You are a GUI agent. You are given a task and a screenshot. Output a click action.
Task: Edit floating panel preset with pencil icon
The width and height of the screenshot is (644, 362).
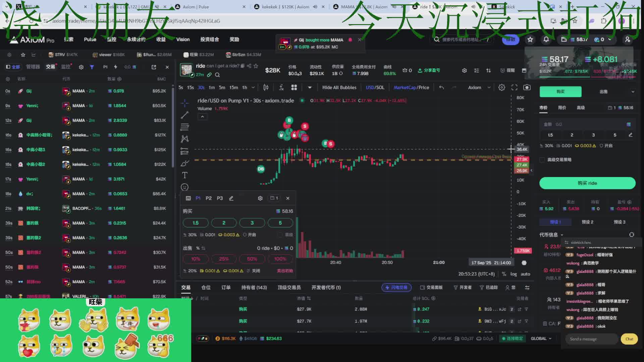[231, 198]
